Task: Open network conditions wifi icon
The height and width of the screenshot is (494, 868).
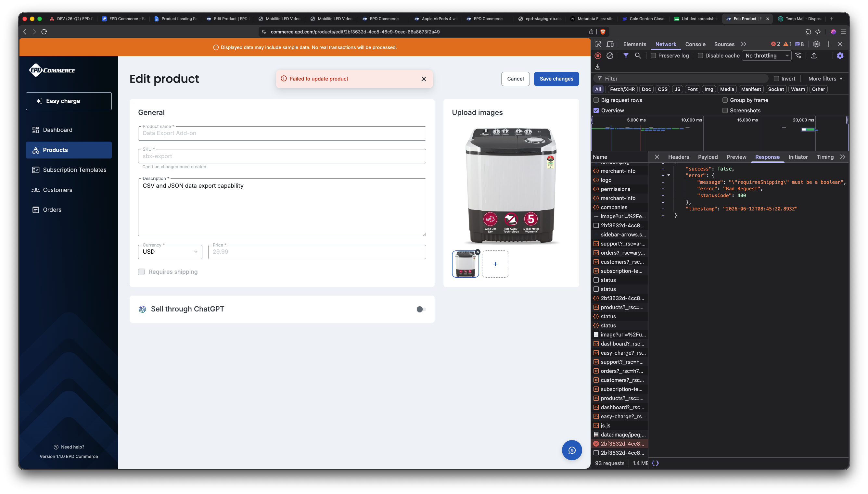Action: coord(798,56)
